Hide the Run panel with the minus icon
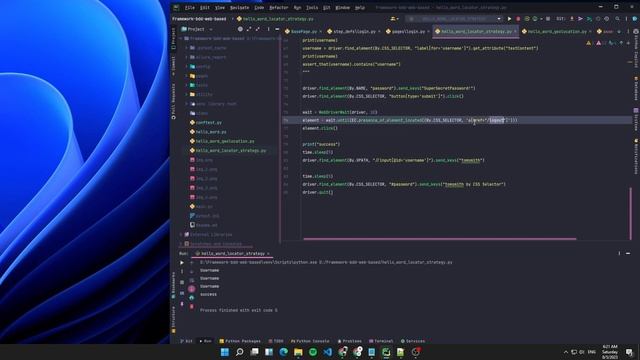This screenshot has height=360, width=640. click(628, 253)
